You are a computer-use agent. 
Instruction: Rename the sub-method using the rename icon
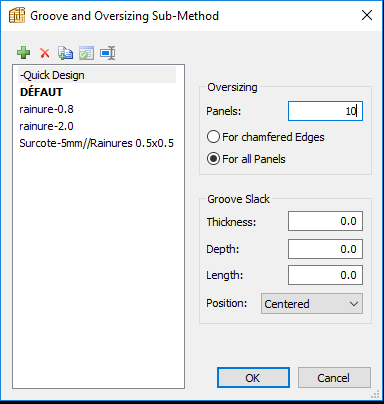coord(107,53)
